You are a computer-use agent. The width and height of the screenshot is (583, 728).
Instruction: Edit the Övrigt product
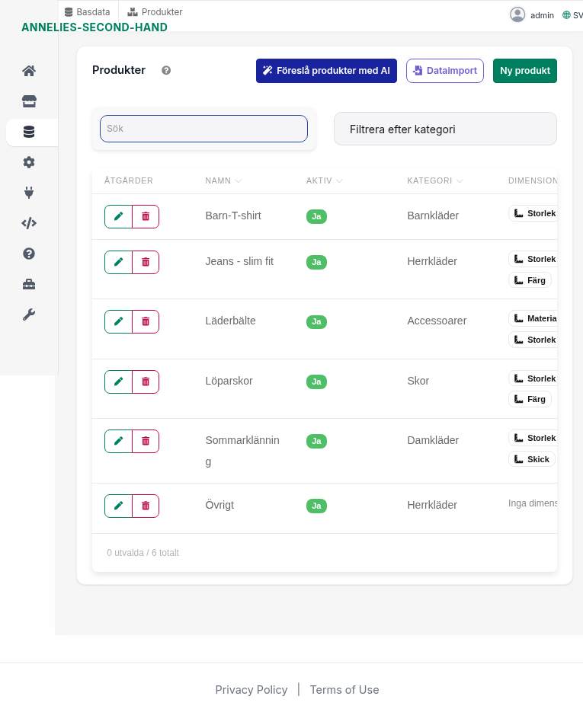coord(118,506)
